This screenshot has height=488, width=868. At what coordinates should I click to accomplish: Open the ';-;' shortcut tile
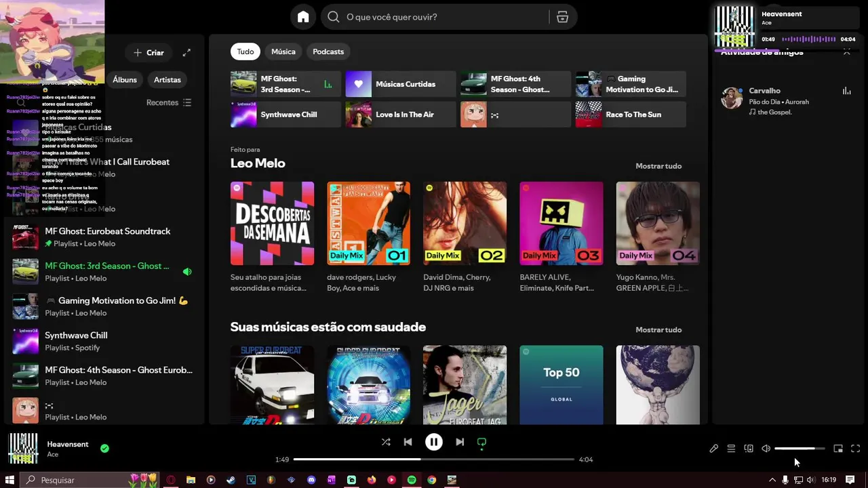click(515, 115)
